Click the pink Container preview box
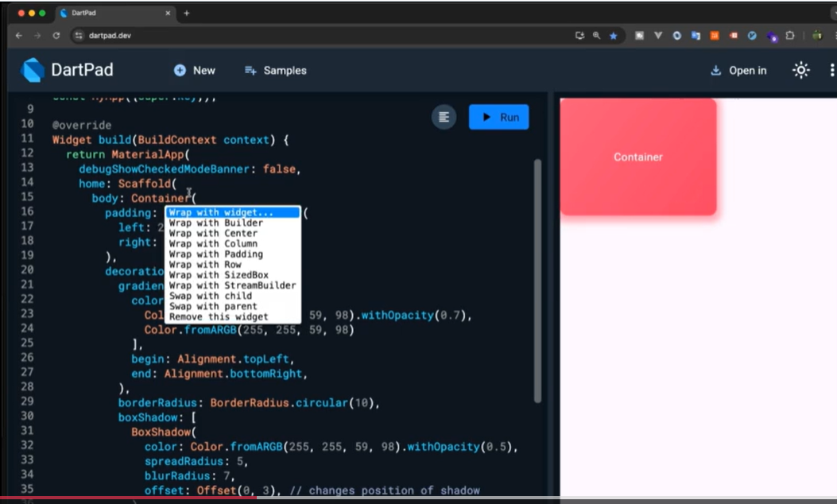Image resolution: width=837 pixels, height=504 pixels. [638, 157]
